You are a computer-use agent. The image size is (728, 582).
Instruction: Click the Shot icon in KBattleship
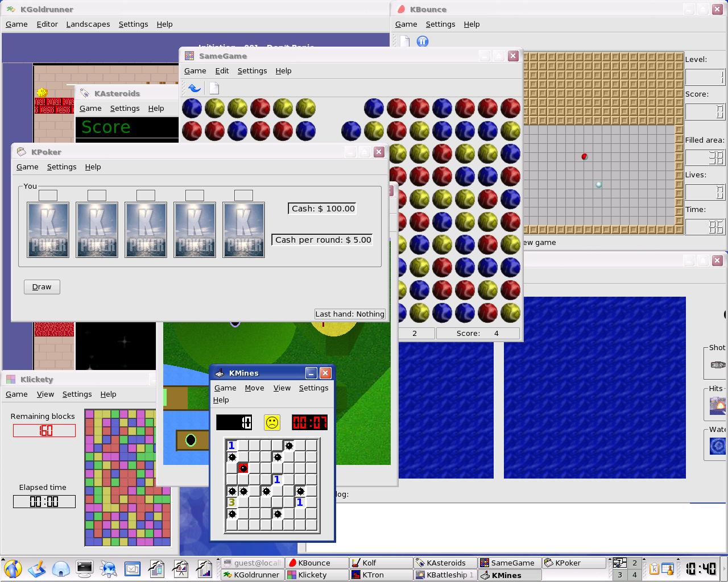pos(718,365)
